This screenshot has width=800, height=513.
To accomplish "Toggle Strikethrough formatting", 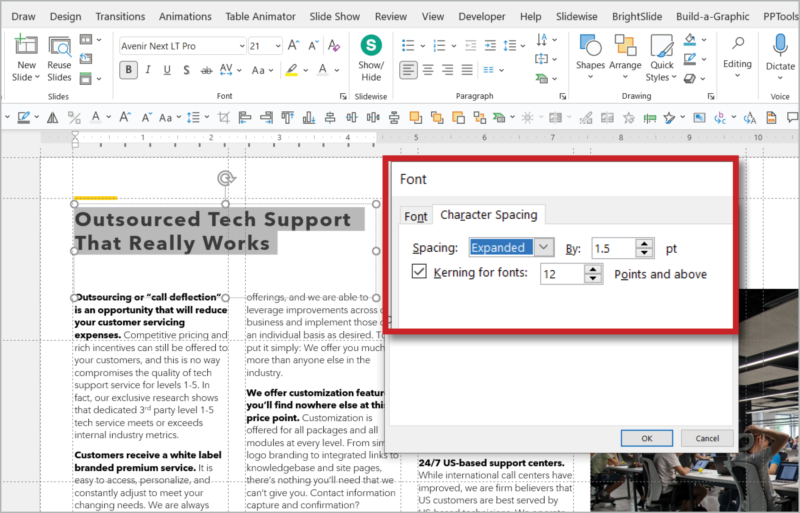I will [206, 70].
